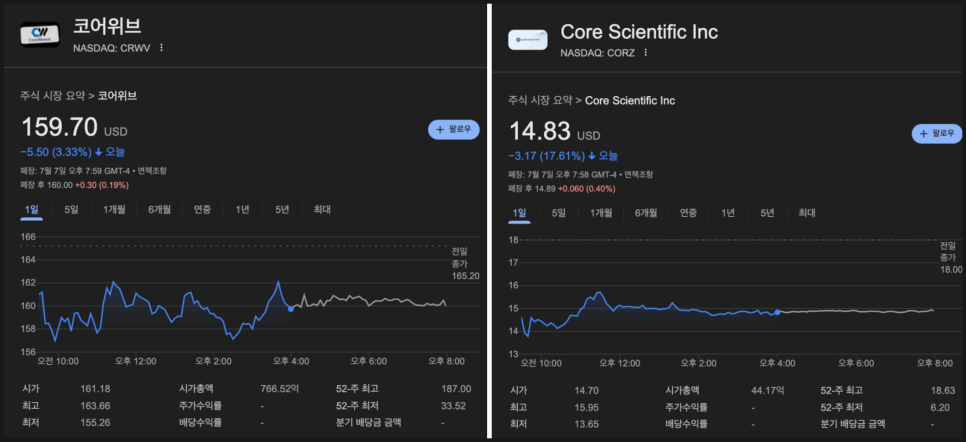
Task: Select the 5년 tab on the CORZ chart
Action: 768,213
